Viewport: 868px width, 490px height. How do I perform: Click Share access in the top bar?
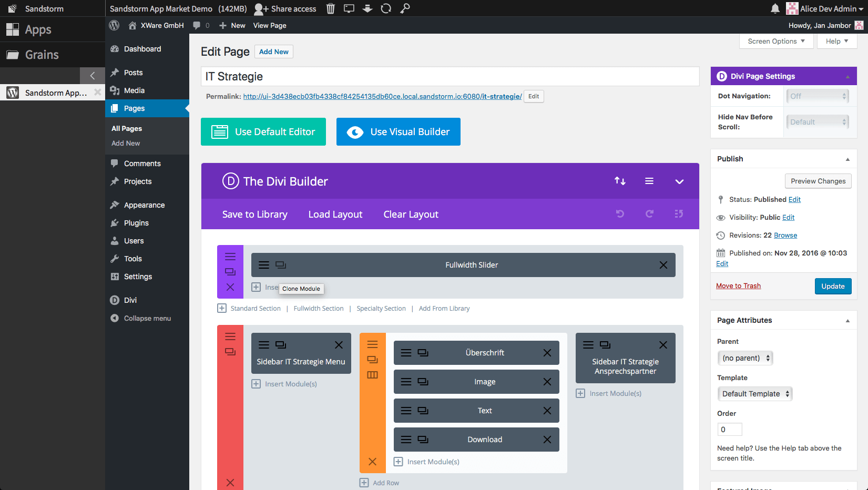click(285, 9)
